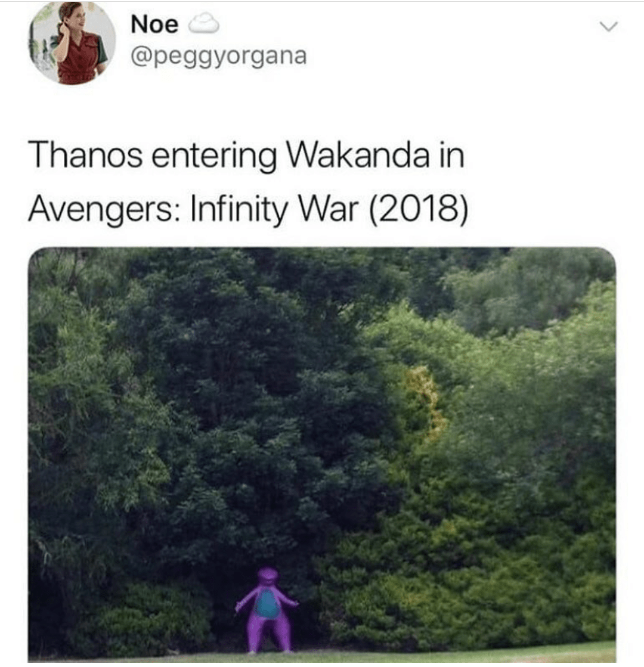Open the tweet options chevron menu
Image resolution: width=644 pixels, height=667 pixels.
(x=608, y=27)
